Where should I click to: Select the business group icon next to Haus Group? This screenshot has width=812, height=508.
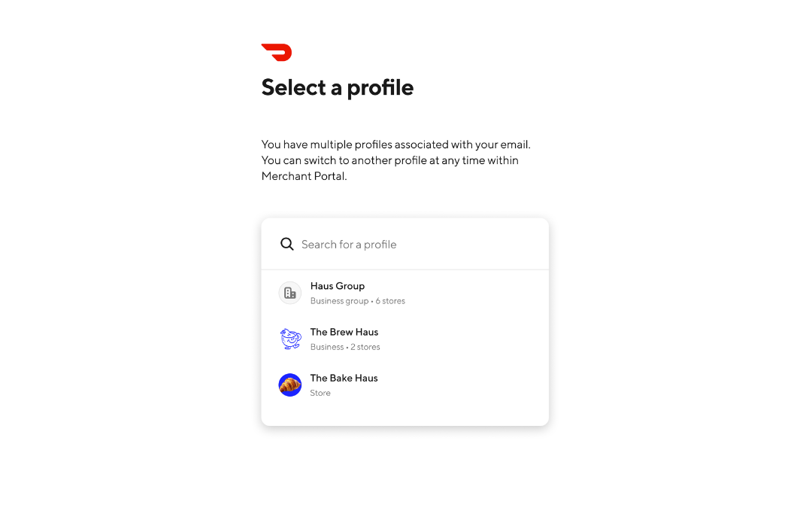[289, 293]
